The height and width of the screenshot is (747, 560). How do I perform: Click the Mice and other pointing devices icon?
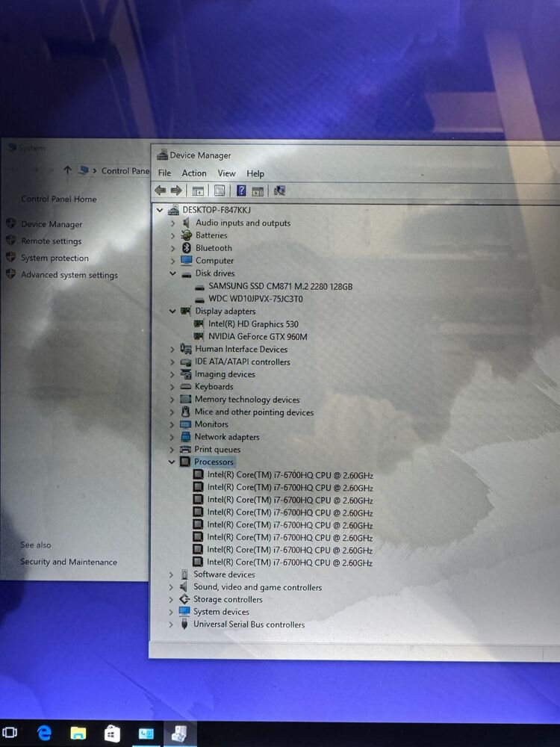186,412
